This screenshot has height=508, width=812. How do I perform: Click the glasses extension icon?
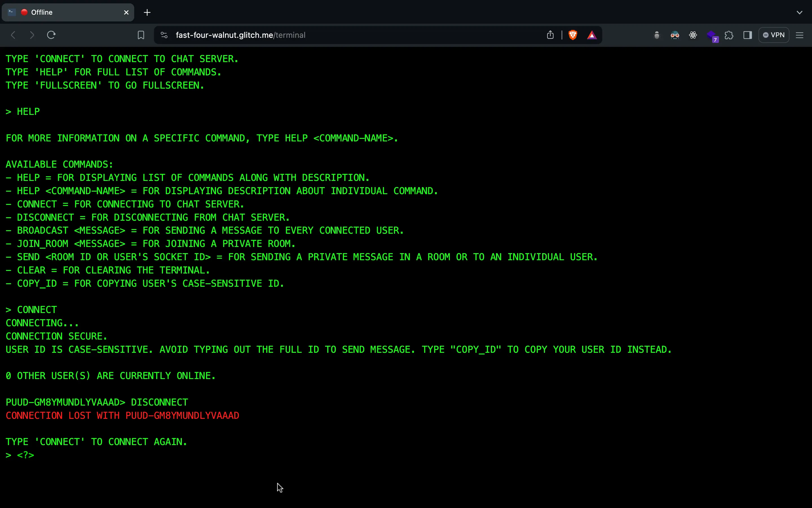[x=675, y=35]
